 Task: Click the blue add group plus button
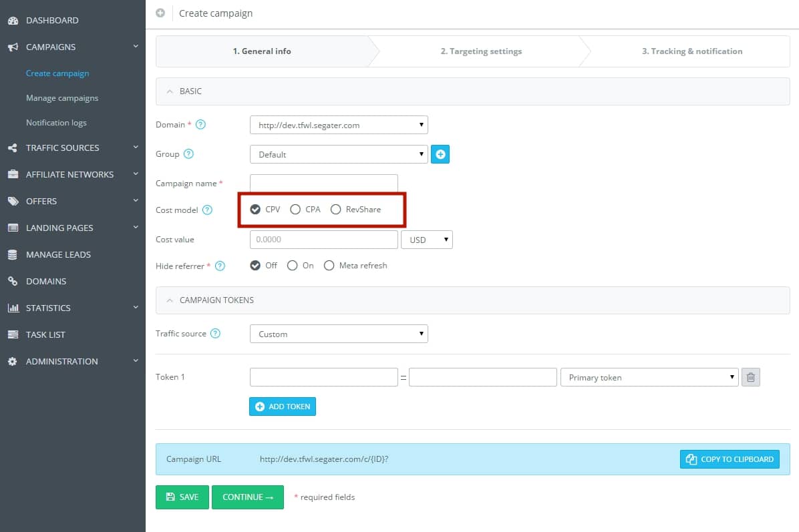point(440,154)
